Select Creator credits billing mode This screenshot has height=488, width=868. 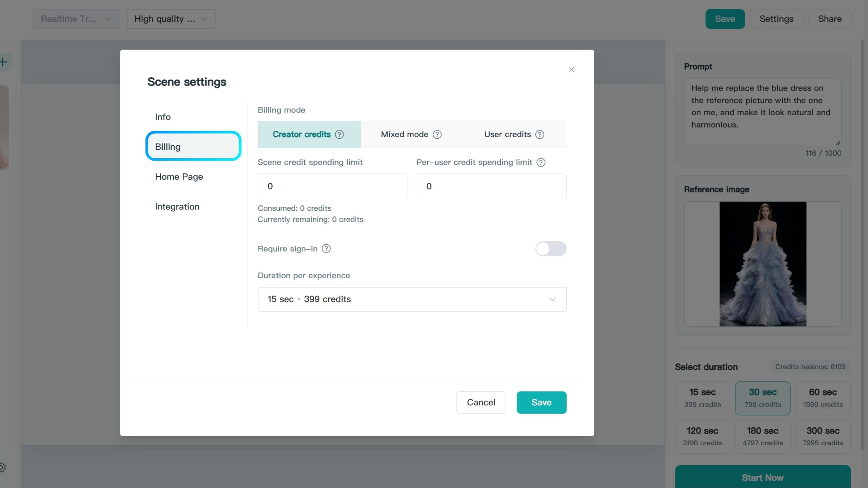pyautogui.click(x=309, y=135)
